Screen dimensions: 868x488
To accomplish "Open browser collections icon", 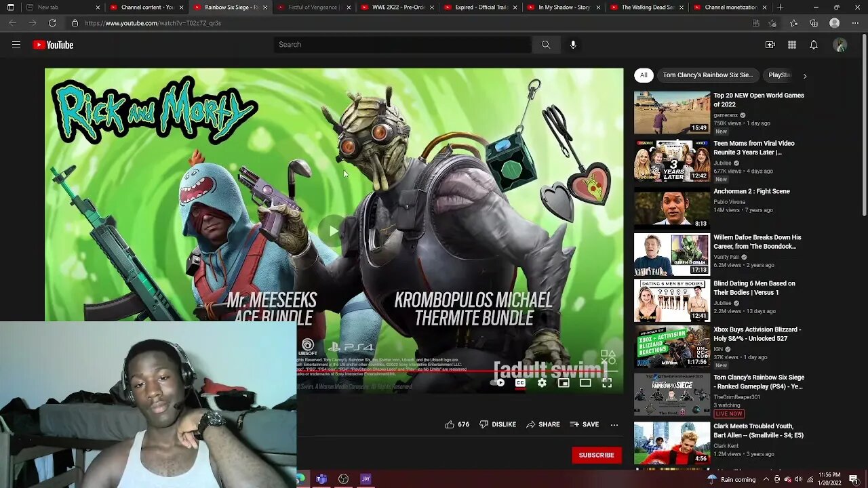I will [814, 23].
